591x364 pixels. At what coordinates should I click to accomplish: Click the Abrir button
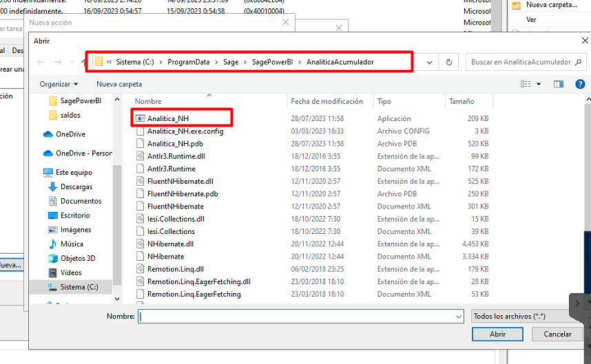coord(497,334)
